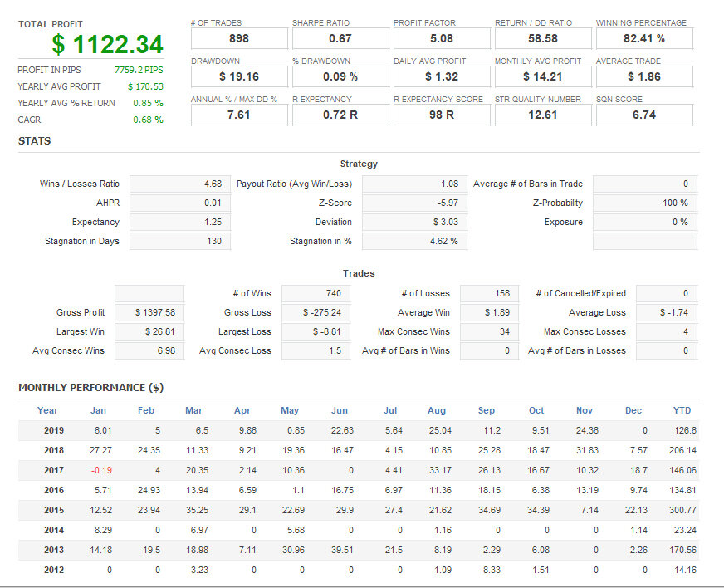Click the STATS section heading
The image size is (724, 588).
35,141
